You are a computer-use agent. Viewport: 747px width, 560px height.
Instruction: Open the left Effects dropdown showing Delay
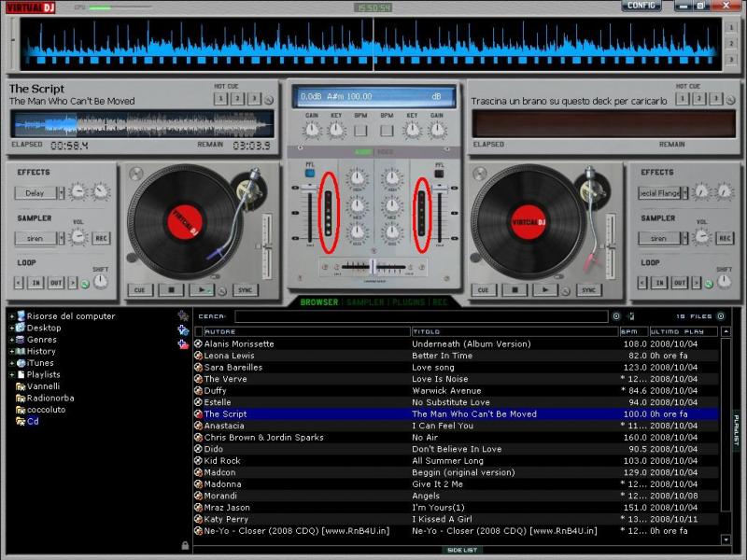tap(62, 193)
